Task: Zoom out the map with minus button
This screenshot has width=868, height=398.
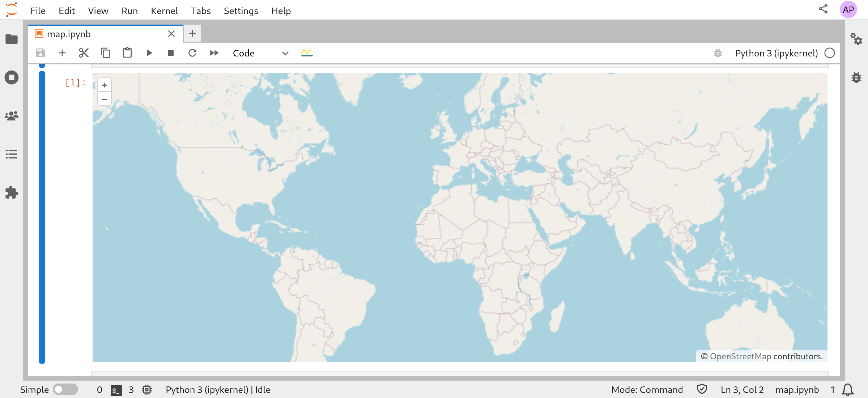Action: point(105,99)
